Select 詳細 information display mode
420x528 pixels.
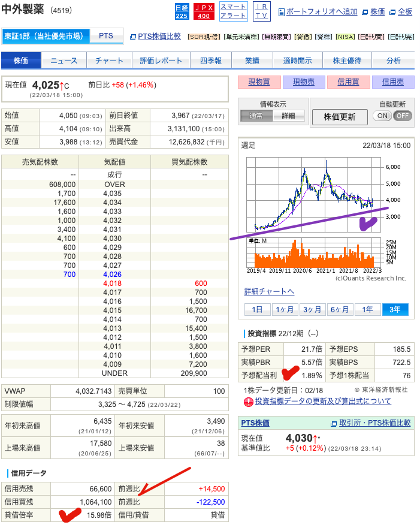coord(288,116)
